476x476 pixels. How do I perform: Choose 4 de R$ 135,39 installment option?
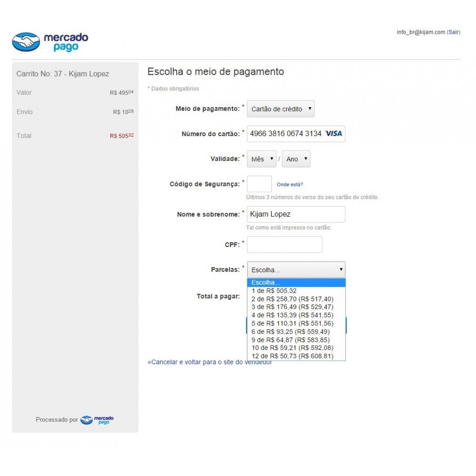coord(296,315)
